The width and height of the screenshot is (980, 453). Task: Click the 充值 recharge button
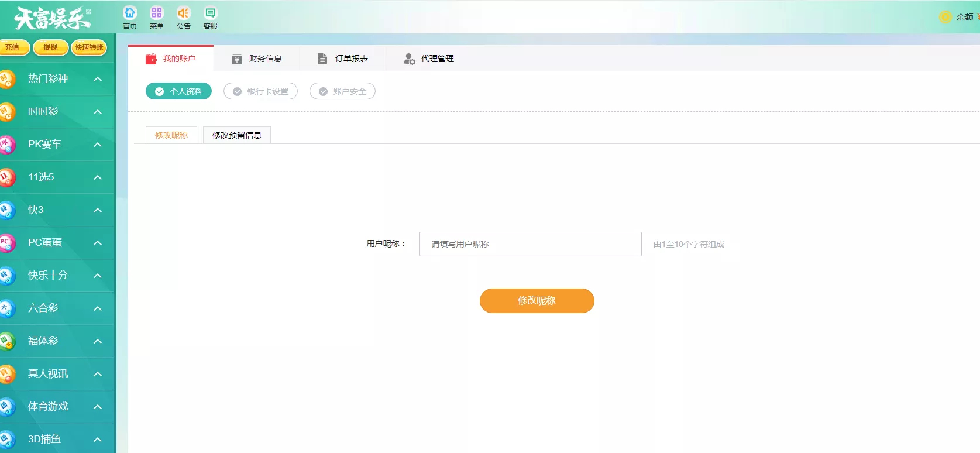click(13, 47)
